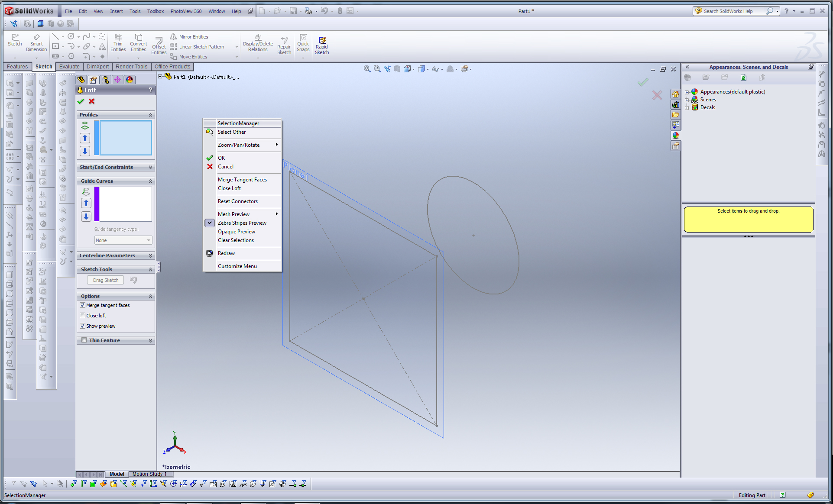Move profile down in Profiles list
This screenshot has width=833, height=504.
tap(85, 151)
